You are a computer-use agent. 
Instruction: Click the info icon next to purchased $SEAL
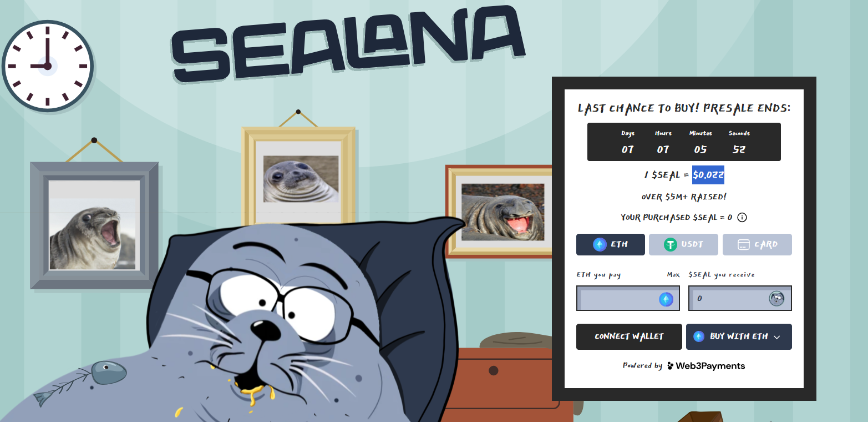tap(742, 218)
